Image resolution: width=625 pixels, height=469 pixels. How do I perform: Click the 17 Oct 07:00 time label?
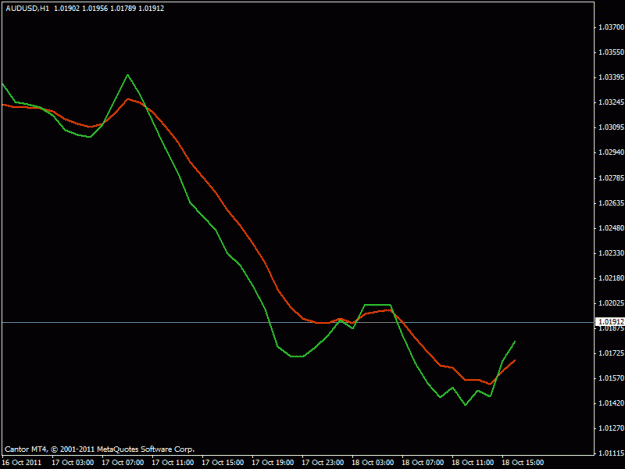pyautogui.click(x=123, y=463)
